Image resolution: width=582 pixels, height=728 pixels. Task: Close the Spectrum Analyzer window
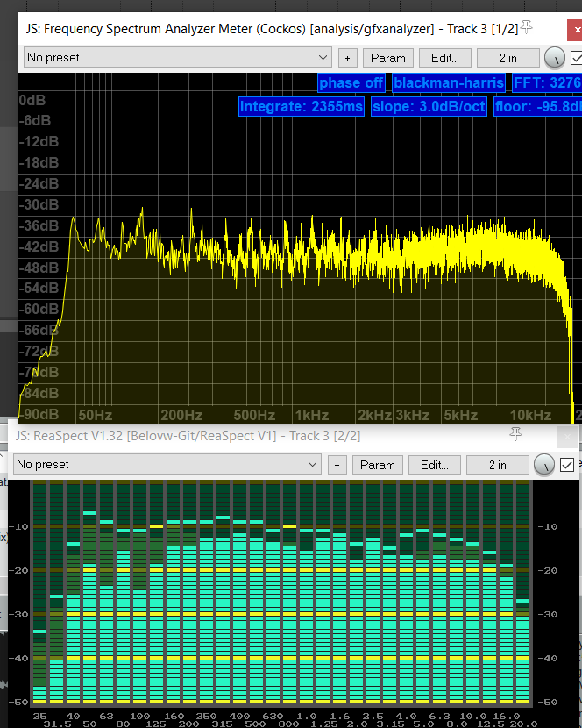[576, 30]
